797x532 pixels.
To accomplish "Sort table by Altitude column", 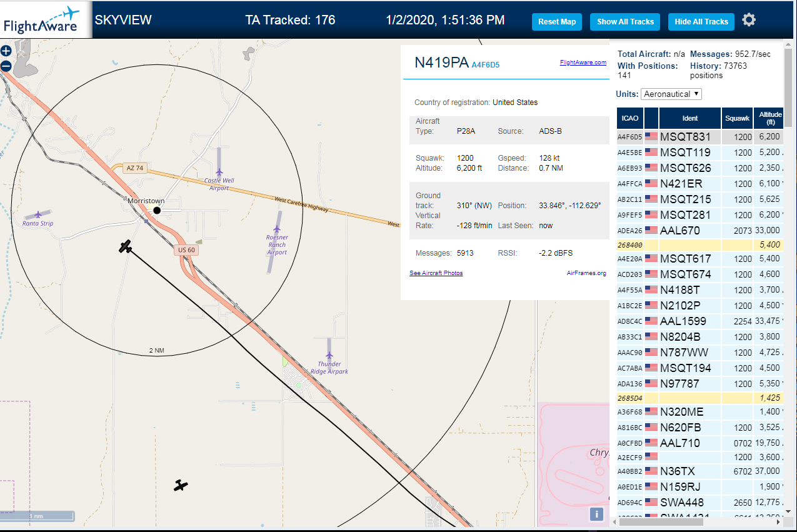I will point(769,118).
